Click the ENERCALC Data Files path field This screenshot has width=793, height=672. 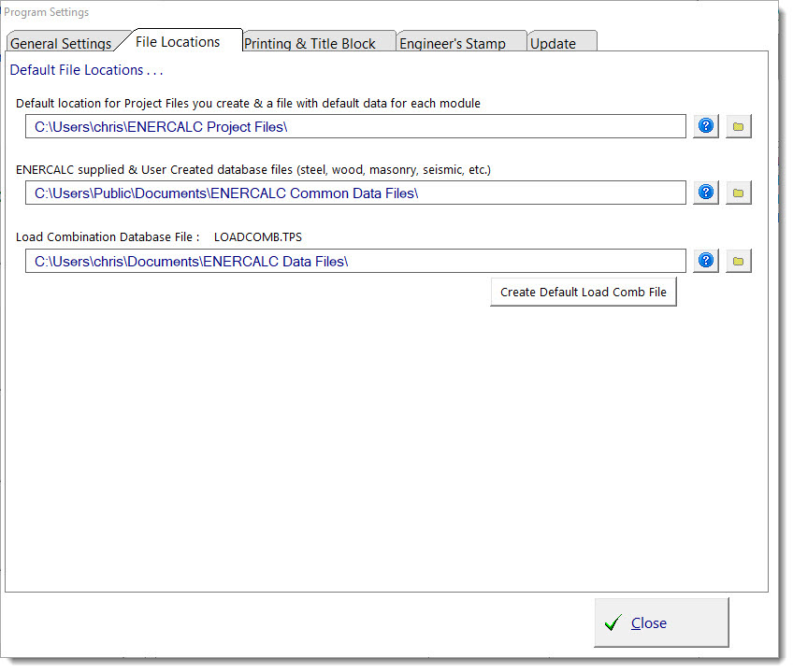[355, 262]
